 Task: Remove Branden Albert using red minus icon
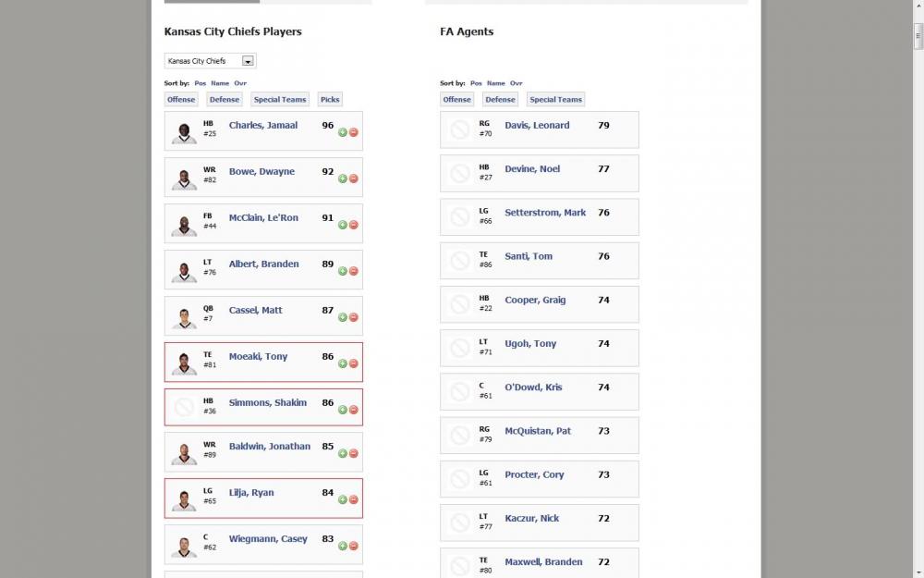point(354,271)
